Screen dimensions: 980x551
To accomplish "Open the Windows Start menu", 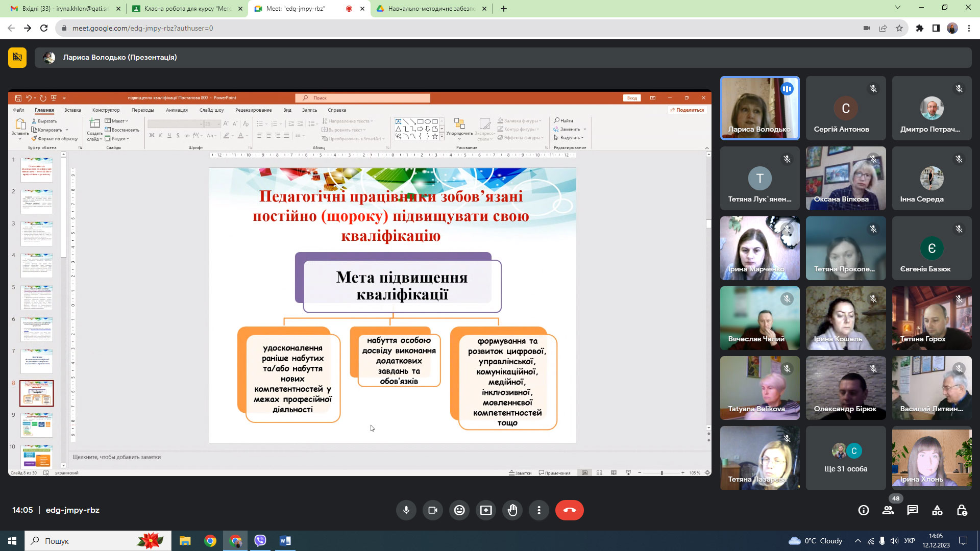I will coord(12,541).
